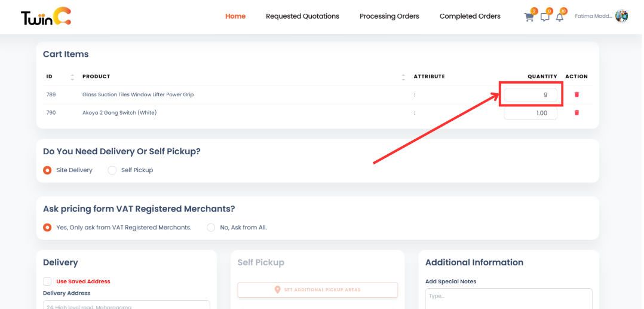Select Site Delivery option

pos(47,170)
